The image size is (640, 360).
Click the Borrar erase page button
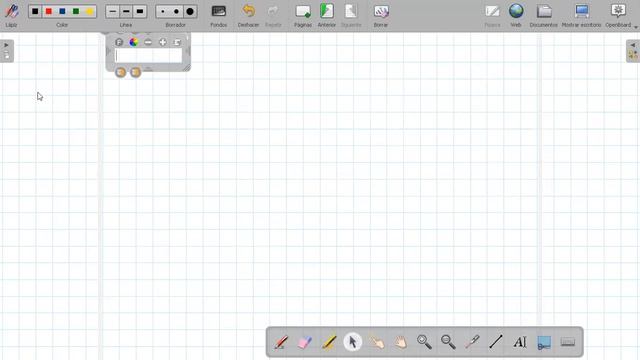click(x=381, y=15)
